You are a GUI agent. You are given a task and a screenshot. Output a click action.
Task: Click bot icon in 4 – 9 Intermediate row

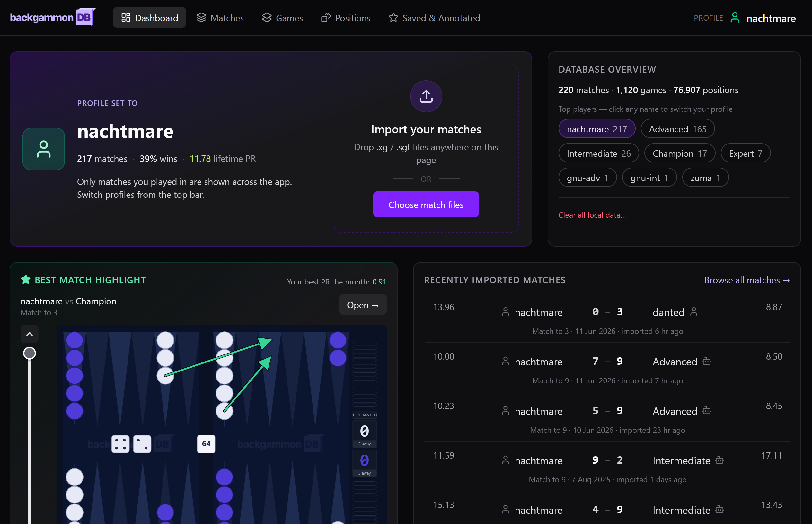tap(719, 509)
